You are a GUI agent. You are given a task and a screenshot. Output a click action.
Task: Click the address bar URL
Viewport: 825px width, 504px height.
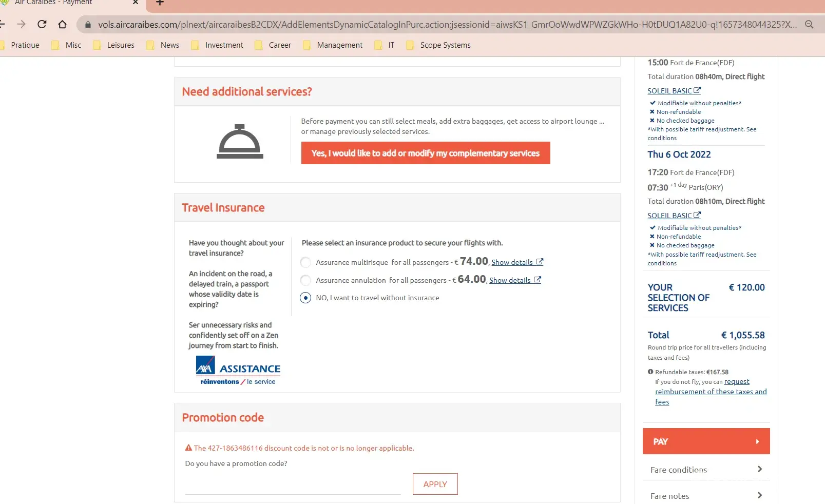tap(448, 24)
